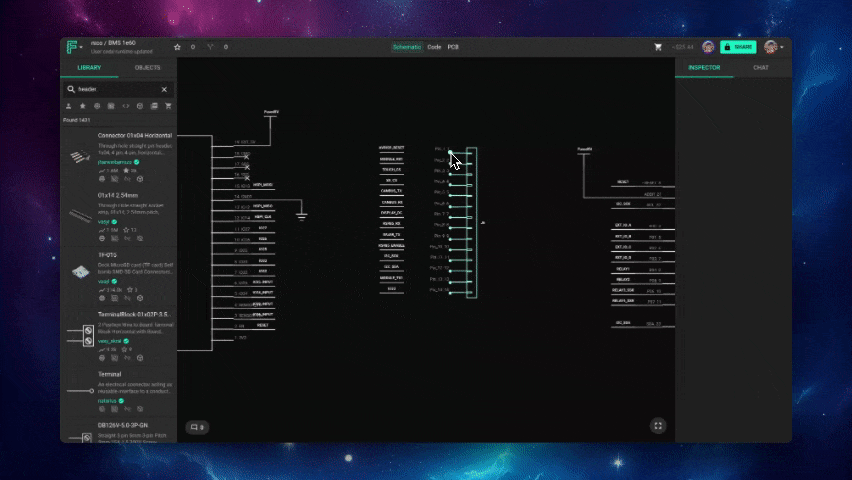The height and width of the screenshot is (480, 852).
Task: Toggle the 3D cube filter
Action: click(140, 106)
